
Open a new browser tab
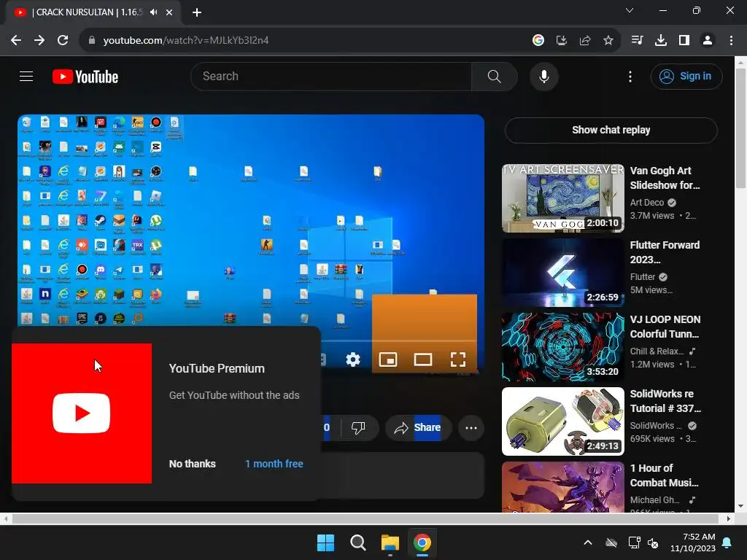tap(197, 12)
